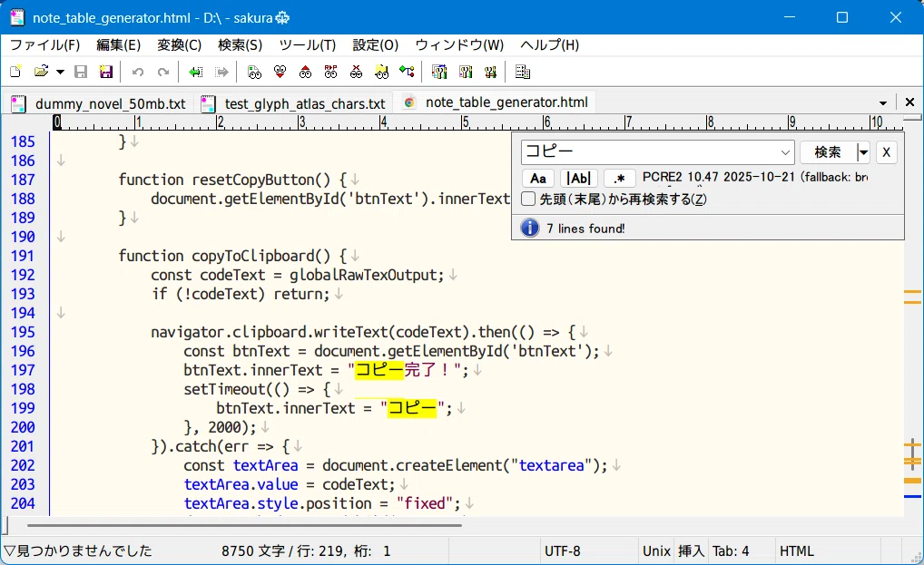Close the current tab with X

(x=909, y=102)
